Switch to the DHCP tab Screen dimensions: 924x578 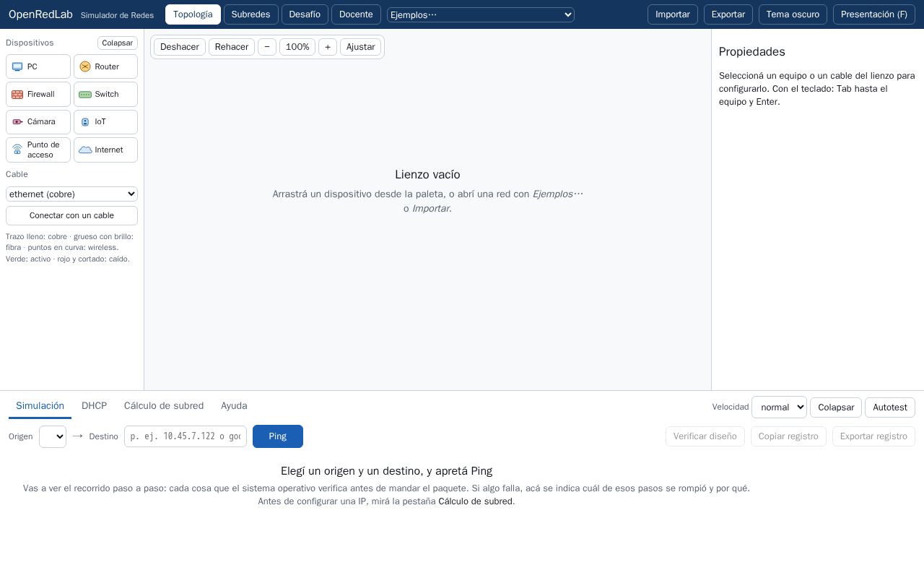(94, 406)
